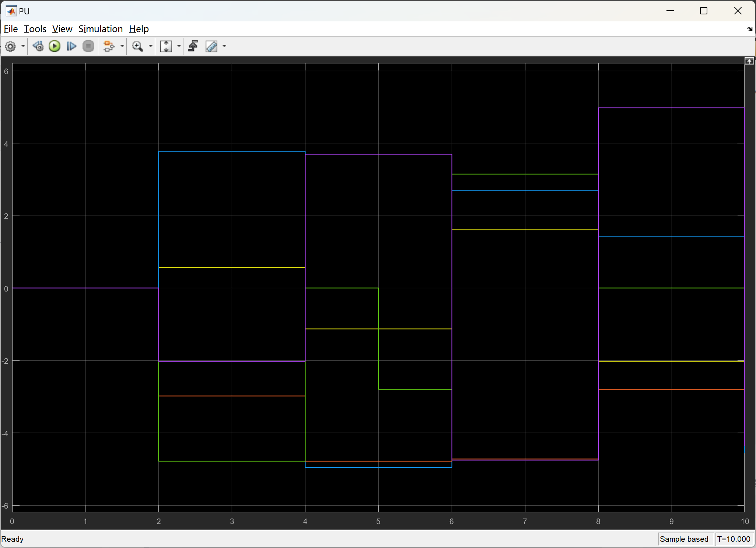Open the File menu
This screenshot has height=548, width=756.
(11, 29)
